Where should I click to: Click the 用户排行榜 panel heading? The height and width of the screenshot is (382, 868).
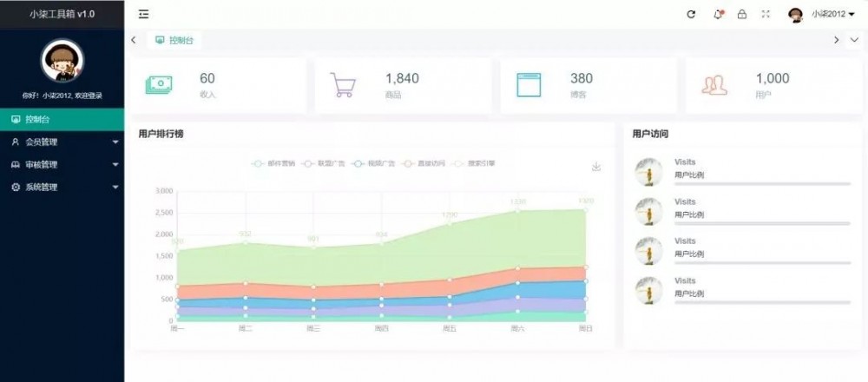[161, 134]
